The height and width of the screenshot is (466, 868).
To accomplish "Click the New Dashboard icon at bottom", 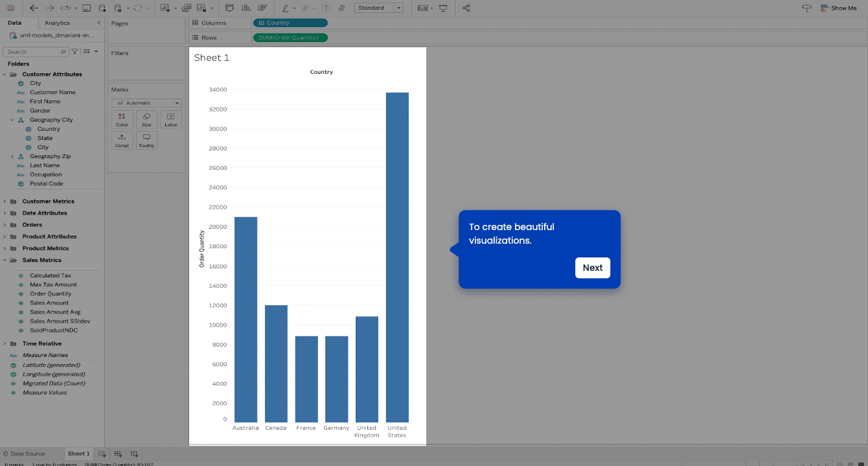I will click(118, 454).
